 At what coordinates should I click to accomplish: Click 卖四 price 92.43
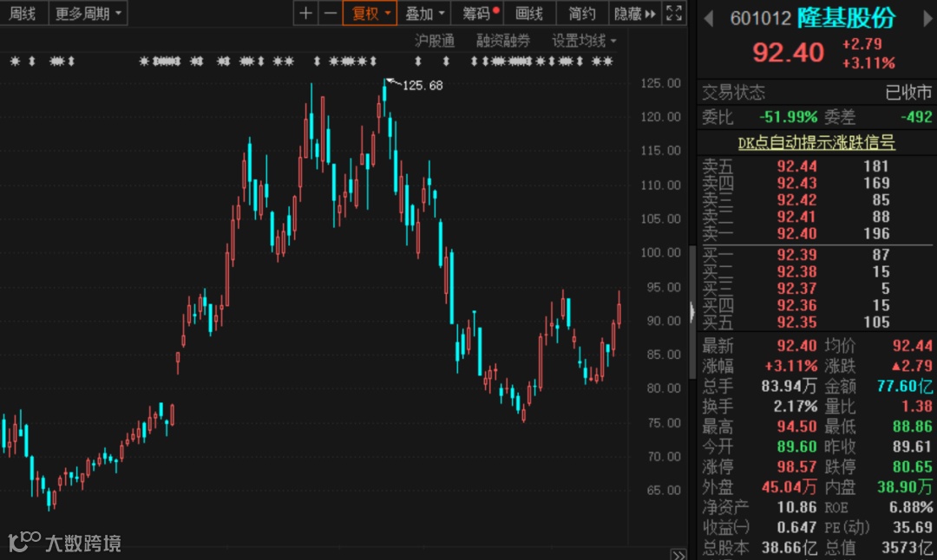coord(796,183)
